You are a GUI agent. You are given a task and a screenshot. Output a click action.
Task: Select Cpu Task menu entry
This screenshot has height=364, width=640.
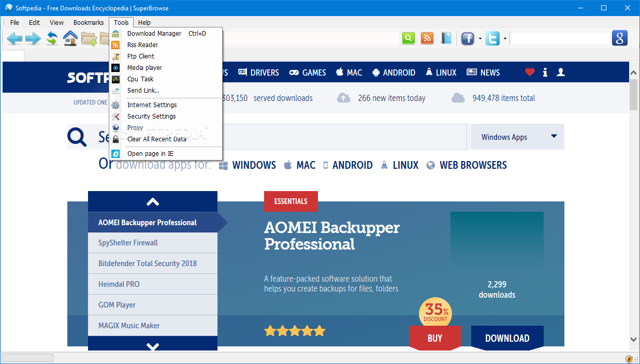166,79
